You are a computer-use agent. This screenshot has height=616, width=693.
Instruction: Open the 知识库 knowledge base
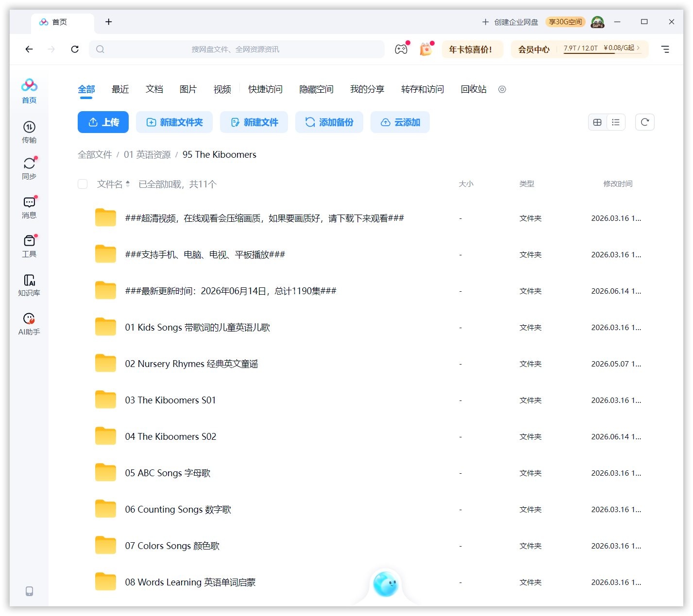[x=29, y=285]
